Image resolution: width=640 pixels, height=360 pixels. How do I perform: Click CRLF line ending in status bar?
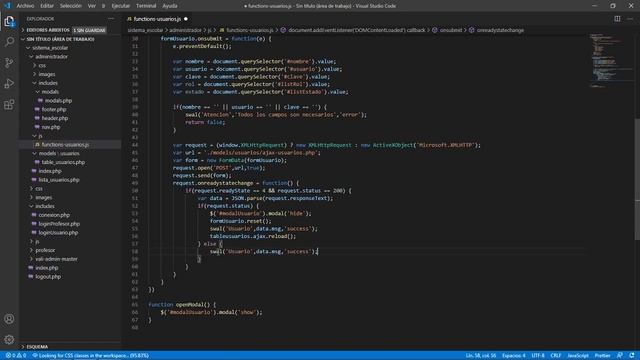(556, 356)
